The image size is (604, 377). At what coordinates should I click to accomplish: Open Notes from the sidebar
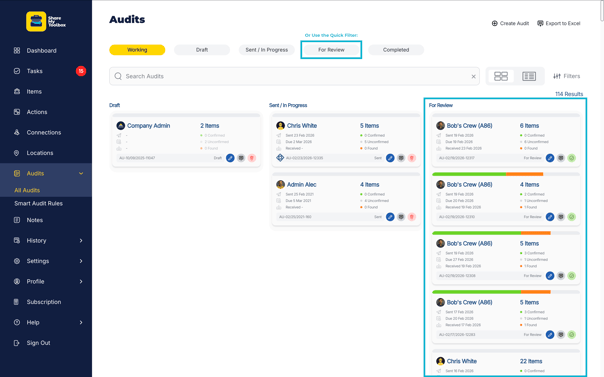click(34, 220)
